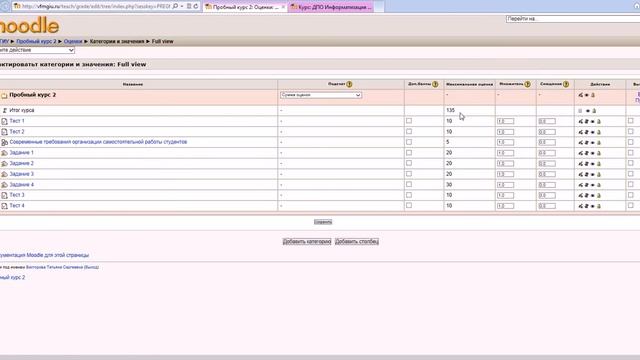This screenshot has height=360, width=640.
Task: Tick the select checkbox for Задание 2
Action: pyautogui.click(x=631, y=163)
